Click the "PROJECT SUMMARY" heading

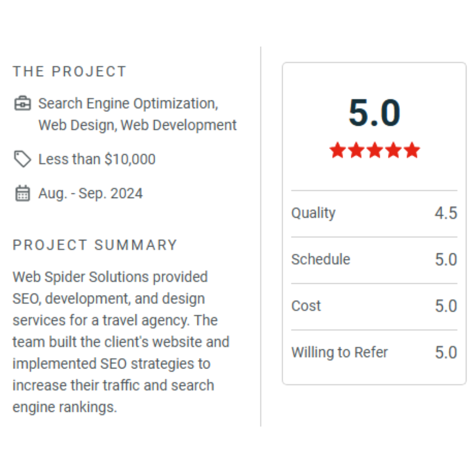pos(95,245)
